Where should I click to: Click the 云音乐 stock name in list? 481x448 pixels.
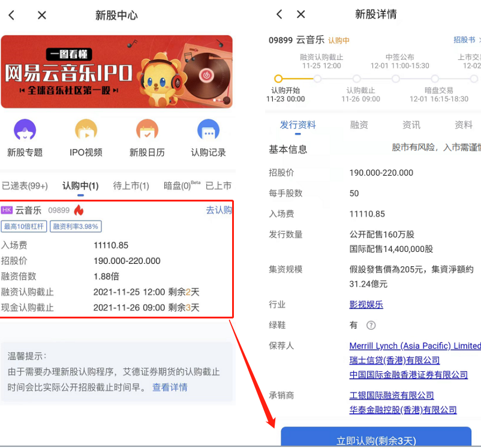click(28, 210)
